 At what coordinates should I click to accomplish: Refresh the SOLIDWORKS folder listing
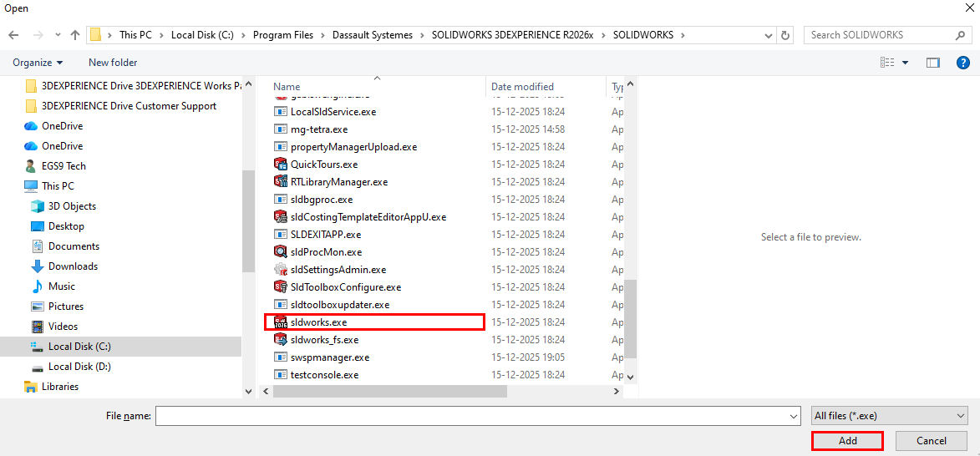point(785,35)
